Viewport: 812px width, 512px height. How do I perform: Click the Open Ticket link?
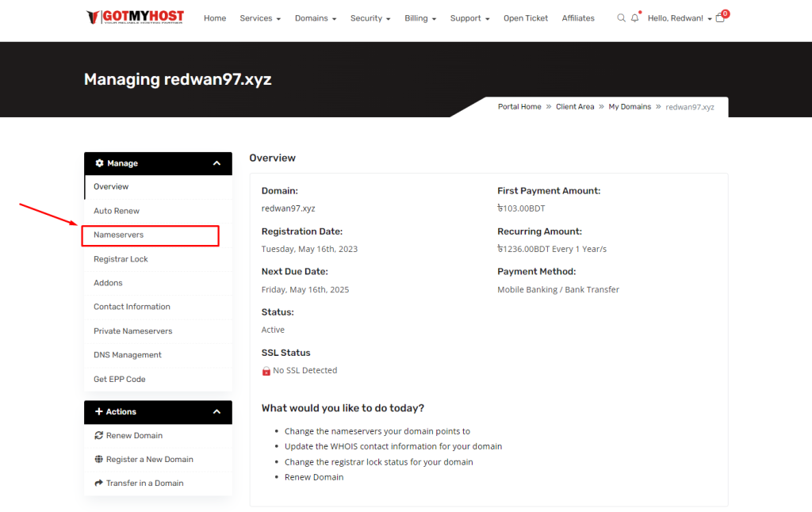526,18
